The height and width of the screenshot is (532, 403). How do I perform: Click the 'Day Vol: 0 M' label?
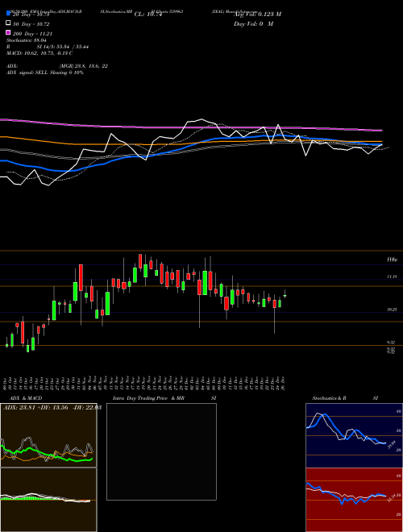click(253, 23)
